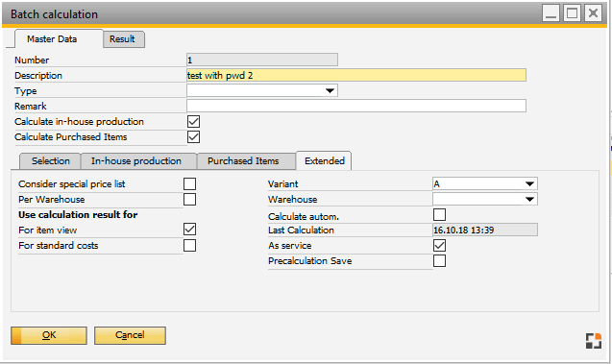Maximize the Batch calculation window

(573, 13)
